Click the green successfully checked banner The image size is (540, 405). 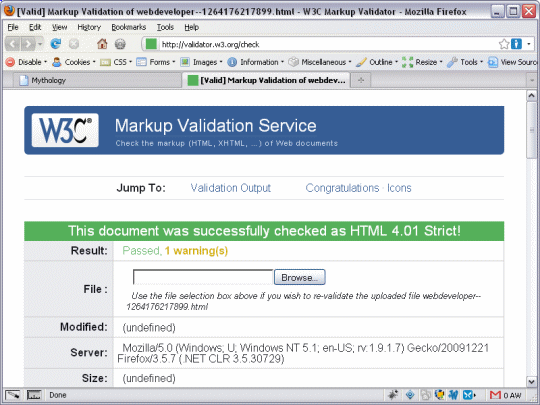(264, 231)
